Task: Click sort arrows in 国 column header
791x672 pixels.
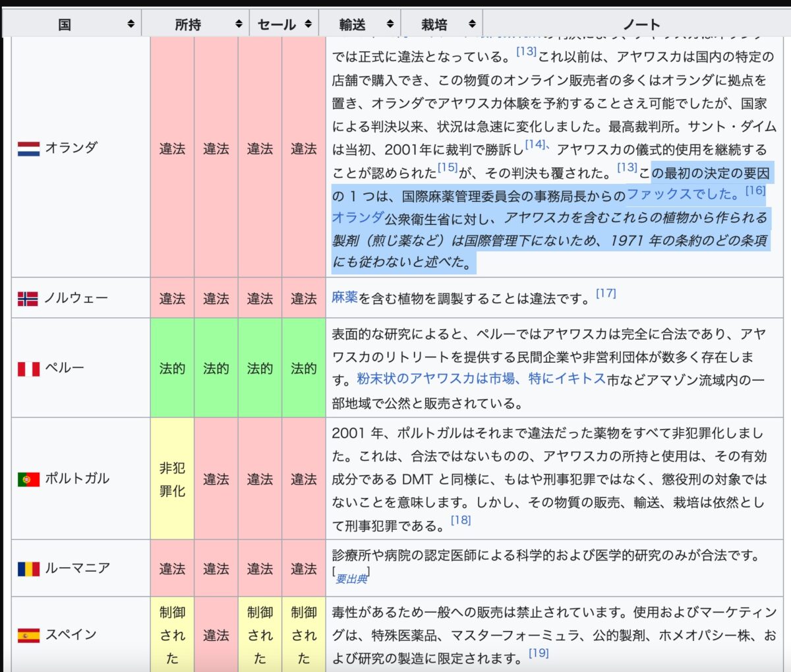Action: [131, 24]
